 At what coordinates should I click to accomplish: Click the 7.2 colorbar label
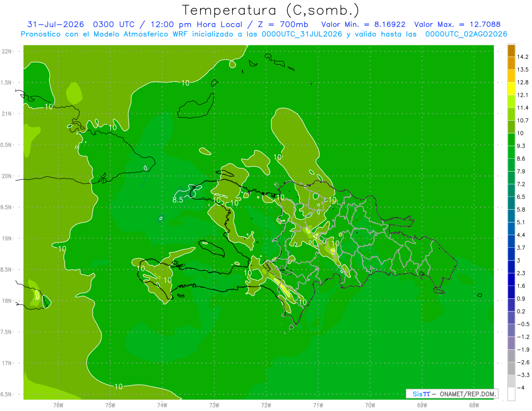[x=521, y=184]
